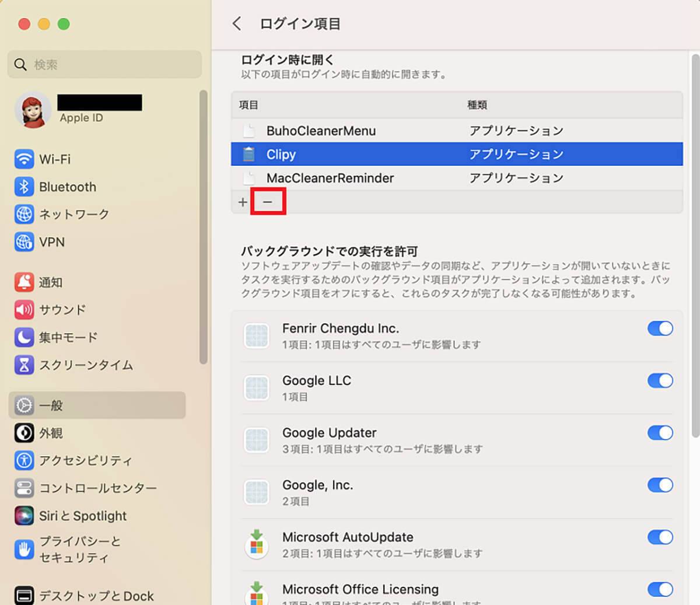This screenshot has height=605, width=700.
Task: Click the Siri と Spotlight icon
Action: [x=24, y=516]
